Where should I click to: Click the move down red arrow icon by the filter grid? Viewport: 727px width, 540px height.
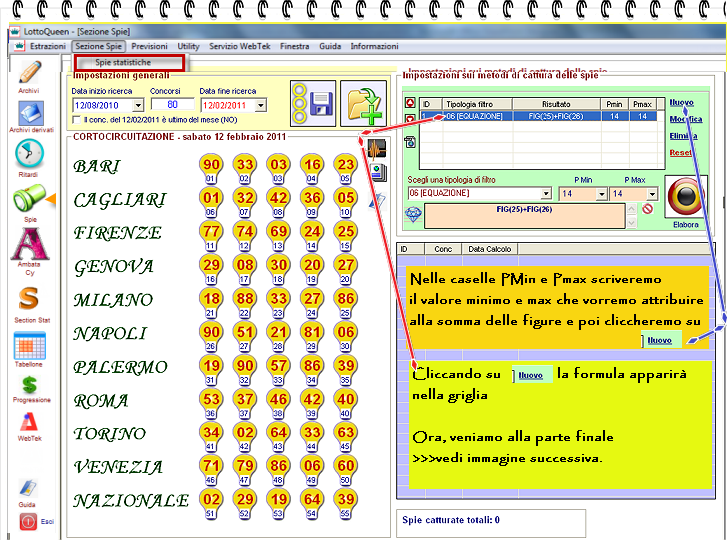(410, 119)
